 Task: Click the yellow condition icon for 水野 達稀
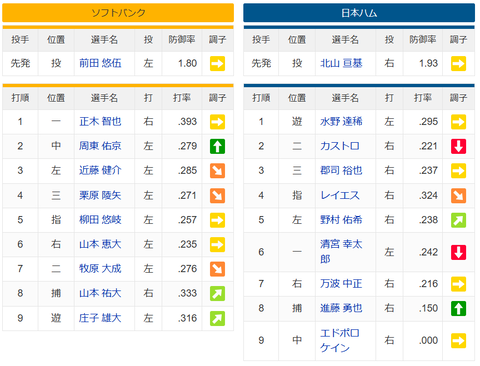458,122
